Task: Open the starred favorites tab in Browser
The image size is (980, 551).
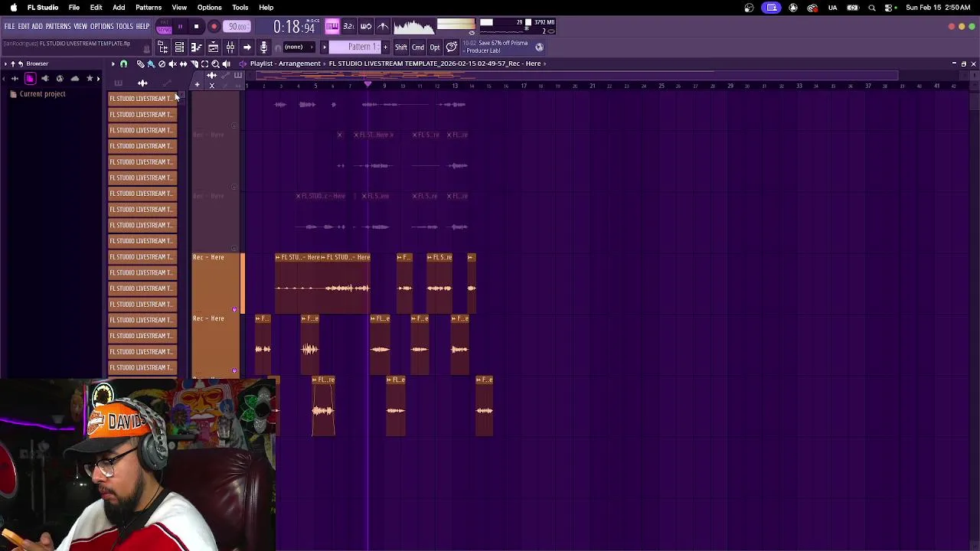Action: (x=90, y=79)
